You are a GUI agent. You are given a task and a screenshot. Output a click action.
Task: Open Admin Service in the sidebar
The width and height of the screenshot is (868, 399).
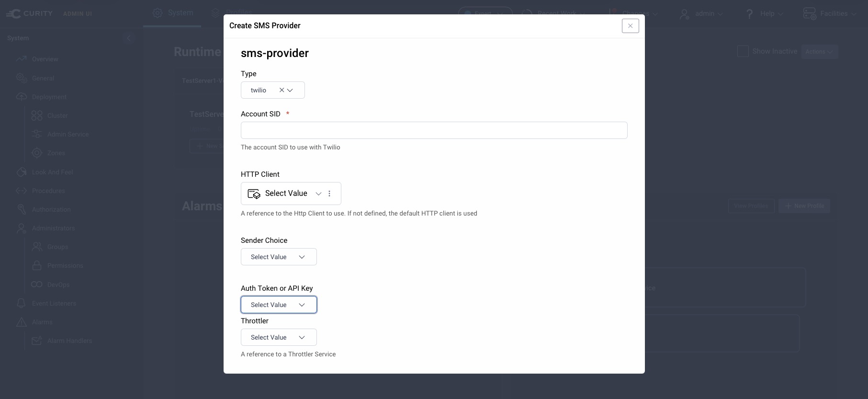click(x=68, y=134)
